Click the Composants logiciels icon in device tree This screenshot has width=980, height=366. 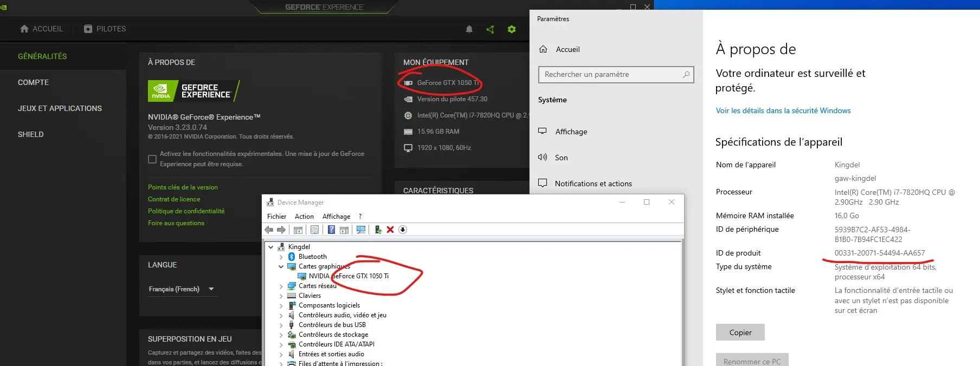click(x=292, y=305)
